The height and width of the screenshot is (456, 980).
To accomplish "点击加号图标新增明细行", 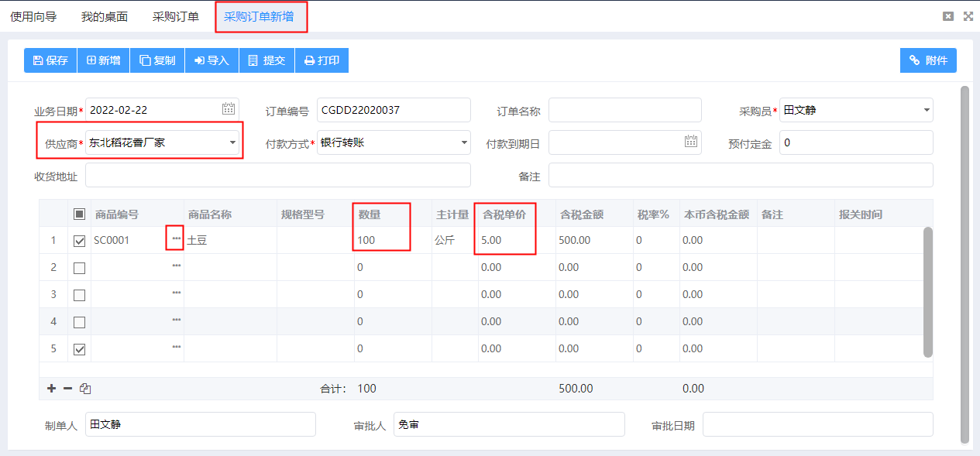I will pyautogui.click(x=51, y=388).
